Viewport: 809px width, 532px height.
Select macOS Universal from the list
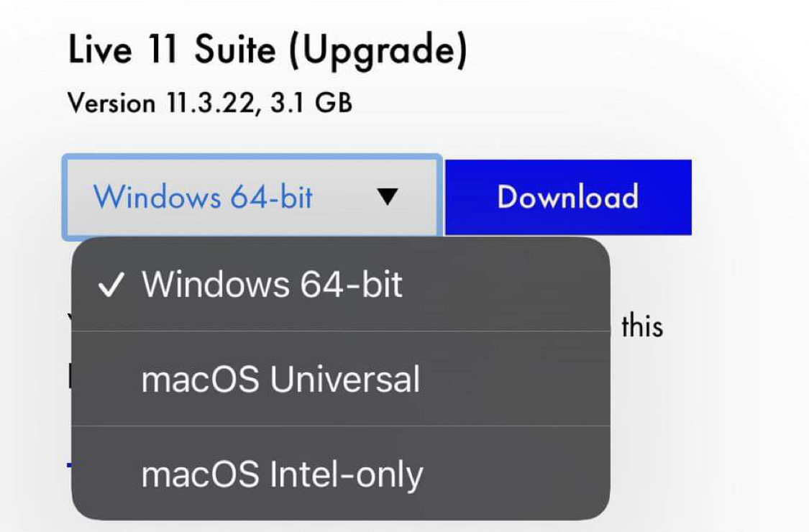(x=280, y=379)
